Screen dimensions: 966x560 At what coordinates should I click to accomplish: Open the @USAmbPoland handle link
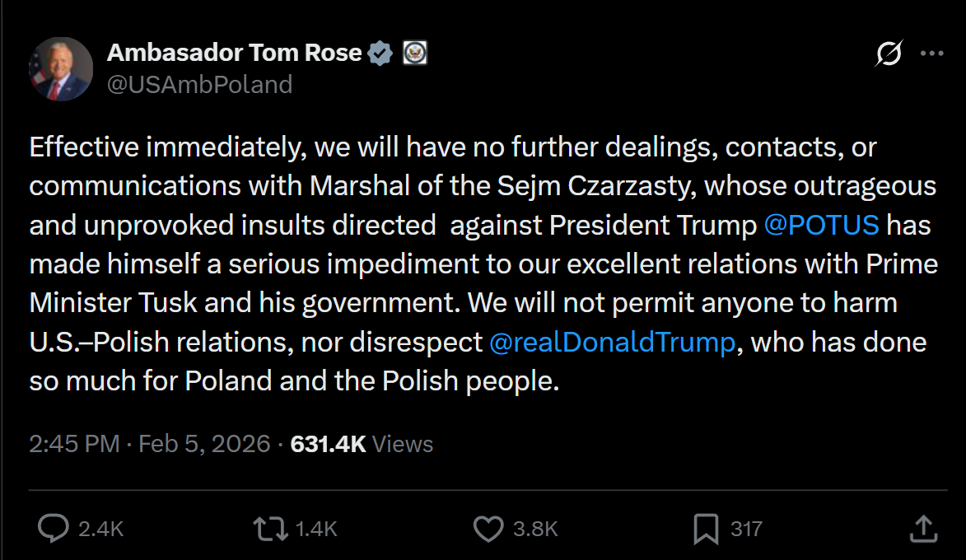(x=199, y=84)
